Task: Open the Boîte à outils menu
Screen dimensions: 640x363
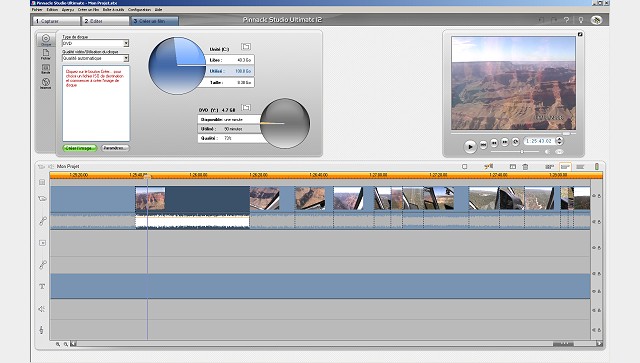Action: (x=113, y=9)
